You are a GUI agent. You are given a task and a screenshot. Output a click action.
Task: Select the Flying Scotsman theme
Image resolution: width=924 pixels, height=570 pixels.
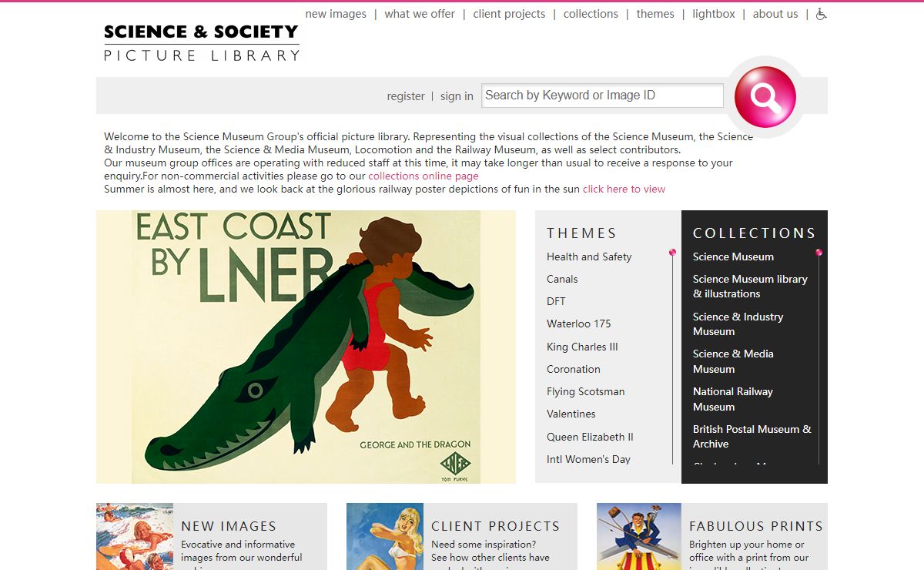pyautogui.click(x=586, y=391)
